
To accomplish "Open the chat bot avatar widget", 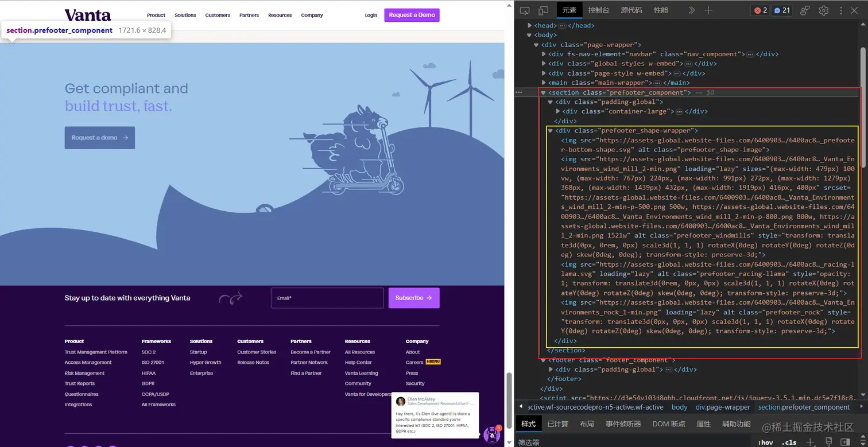I will pos(492,434).
